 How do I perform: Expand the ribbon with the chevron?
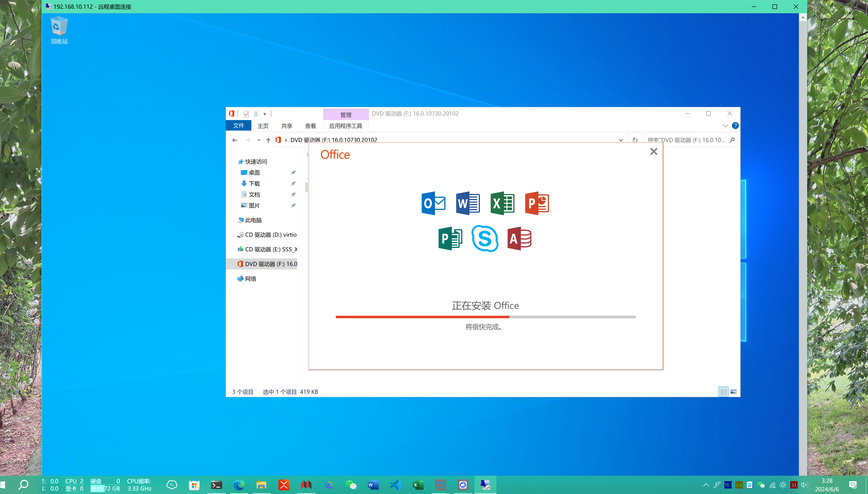click(725, 126)
